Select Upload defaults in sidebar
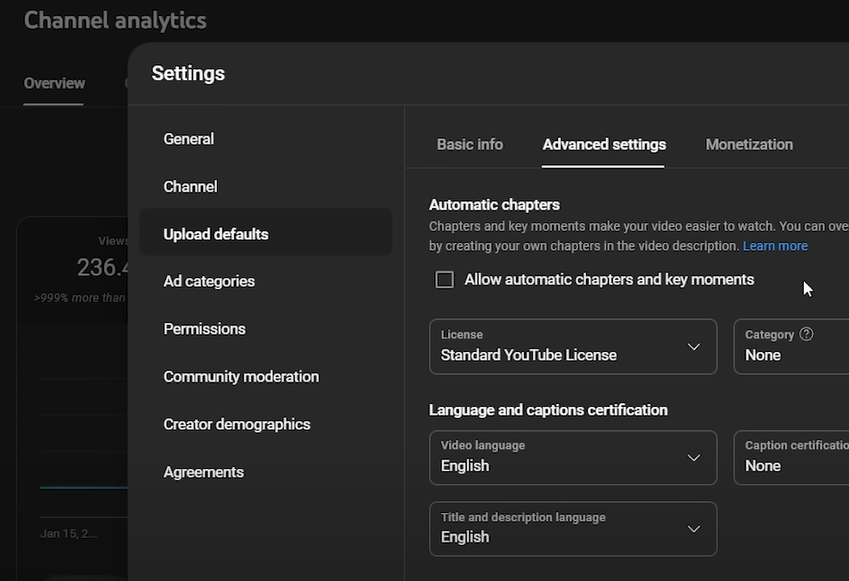 pyautogui.click(x=216, y=234)
